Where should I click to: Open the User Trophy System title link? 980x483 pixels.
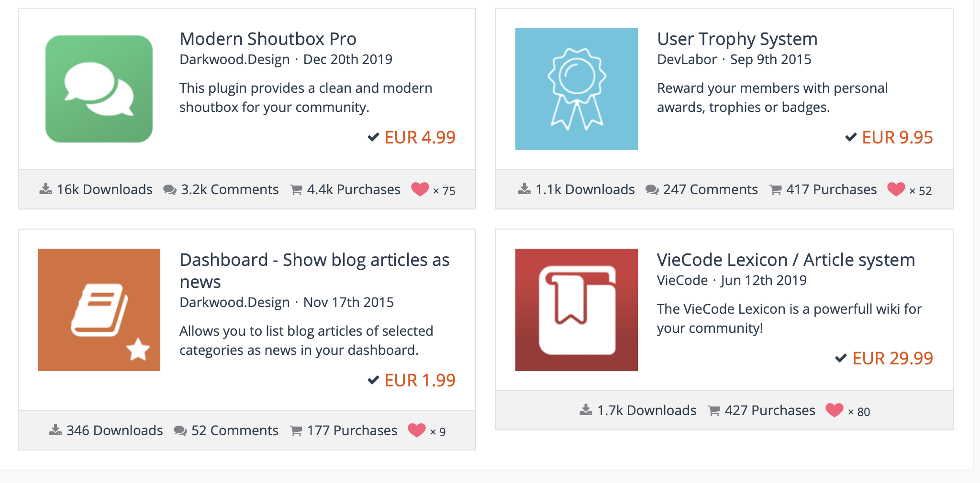737,39
